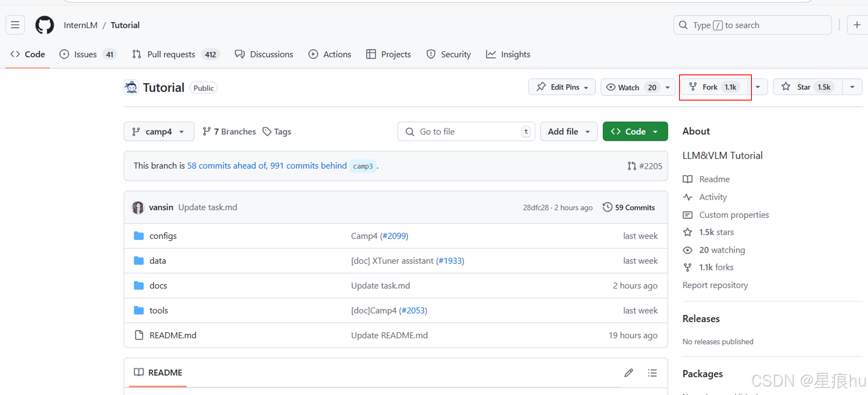View 7 Branches
Viewport: 868px width, 395px height.
pyautogui.click(x=229, y=132)
